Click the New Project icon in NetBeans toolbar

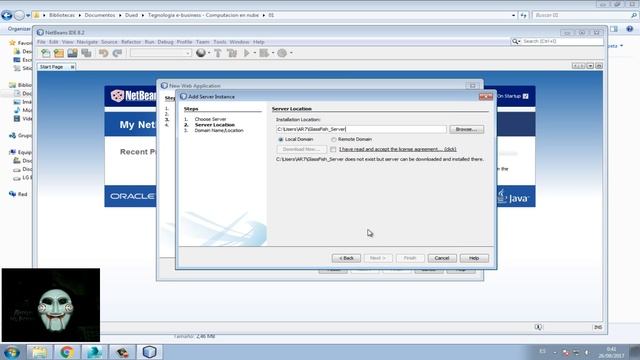(59, 53)
